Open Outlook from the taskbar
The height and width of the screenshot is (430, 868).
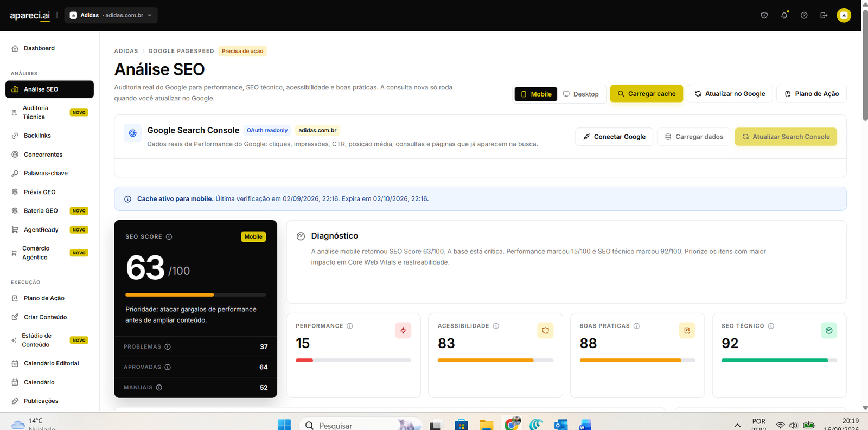tap(561, 425)
